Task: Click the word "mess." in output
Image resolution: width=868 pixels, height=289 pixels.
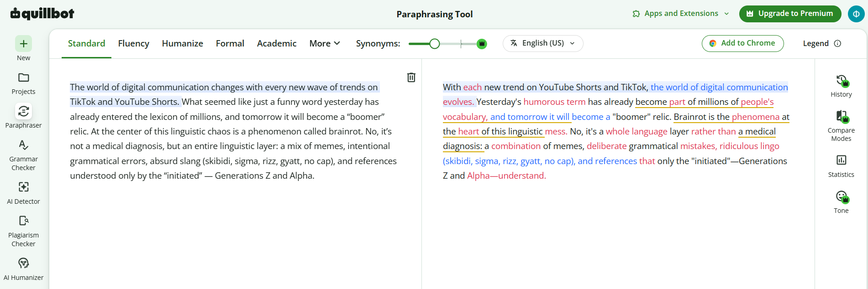Action: pos(556,131)
